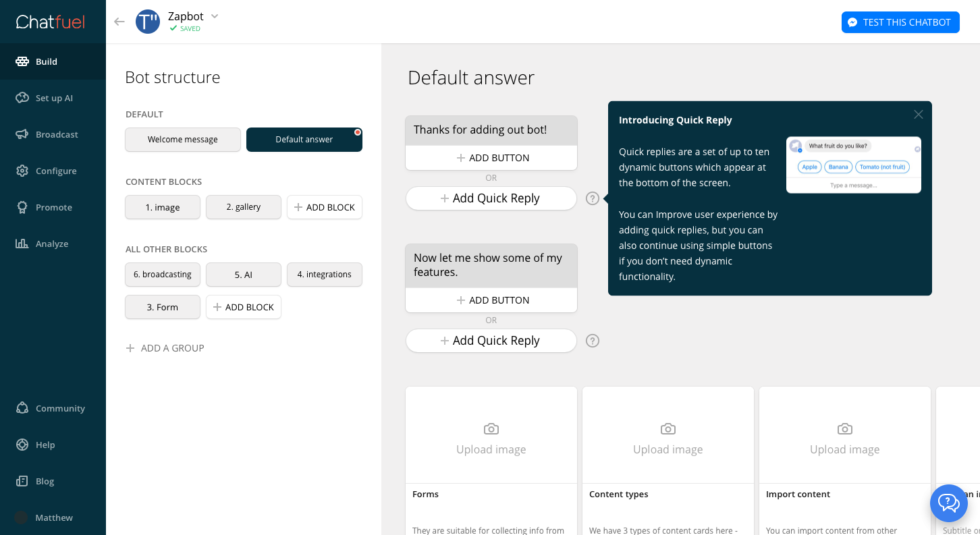This screenshot has width=980, height=535.
Task: Click Add a Group
Action: click(165, 348)
